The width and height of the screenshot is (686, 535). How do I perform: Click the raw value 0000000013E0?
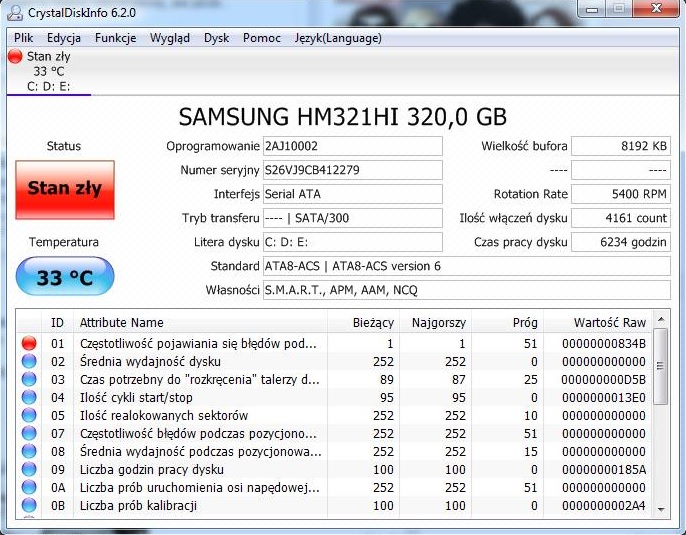coord(604,397)
